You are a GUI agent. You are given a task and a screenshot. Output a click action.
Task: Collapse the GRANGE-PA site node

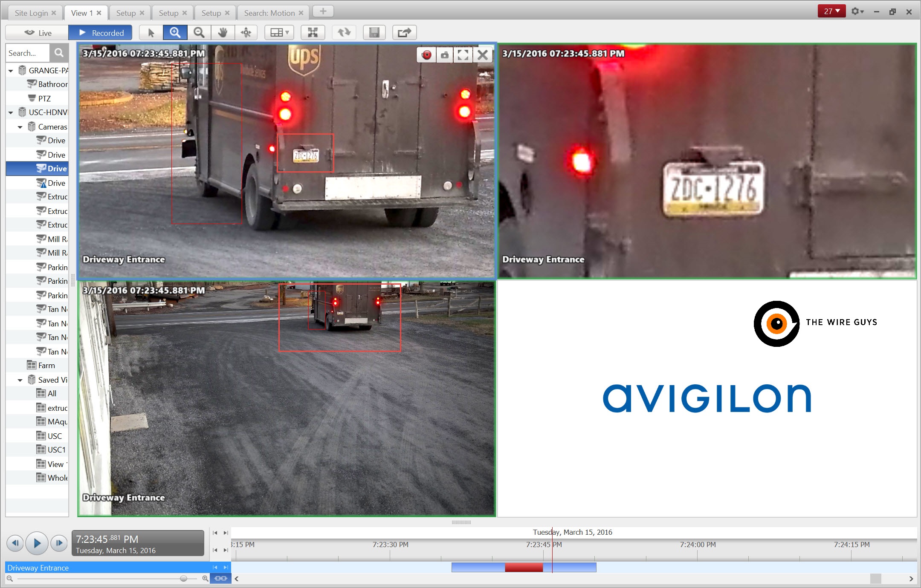coord(11,71)
